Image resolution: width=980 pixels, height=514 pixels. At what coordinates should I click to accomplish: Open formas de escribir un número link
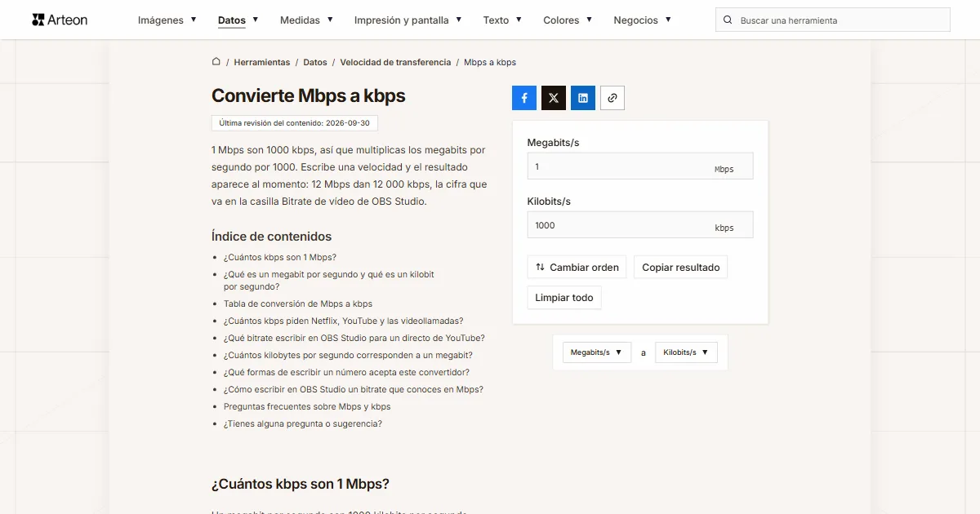coord(347,372)
